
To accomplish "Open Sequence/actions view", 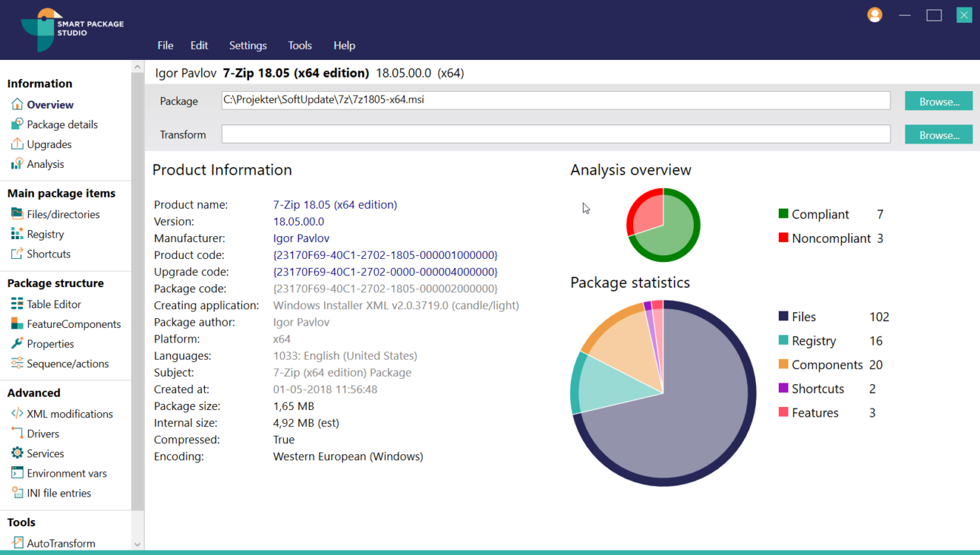I will (68, 363).
